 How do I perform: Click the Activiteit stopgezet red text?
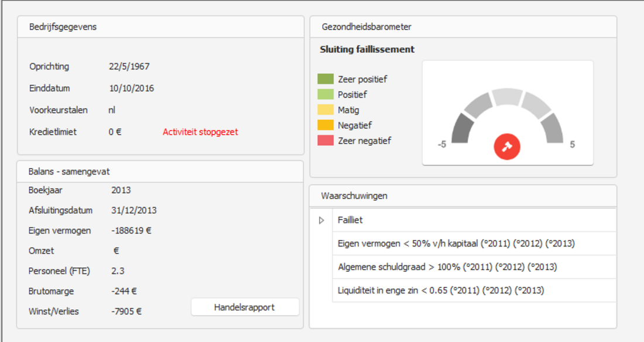point(200,132)
